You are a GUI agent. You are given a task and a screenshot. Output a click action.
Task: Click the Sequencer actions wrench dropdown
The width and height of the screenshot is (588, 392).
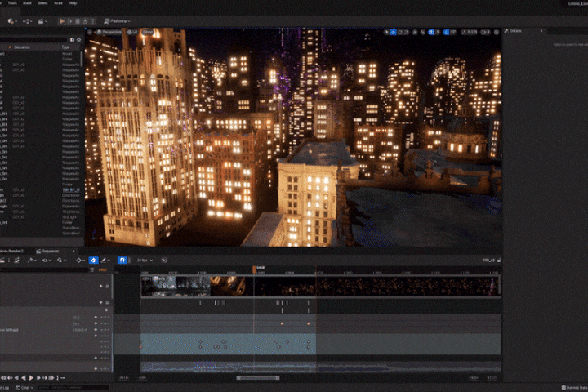pyautogui.click(x=32, y=261)
